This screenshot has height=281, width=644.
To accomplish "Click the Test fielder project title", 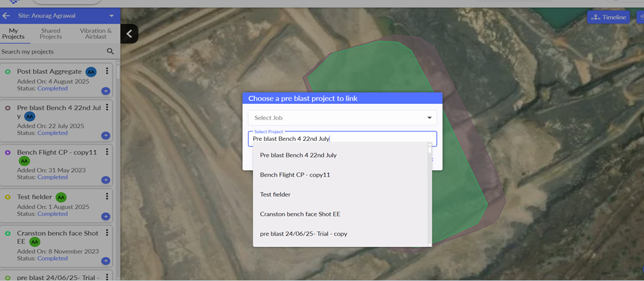I will (34, 197).
